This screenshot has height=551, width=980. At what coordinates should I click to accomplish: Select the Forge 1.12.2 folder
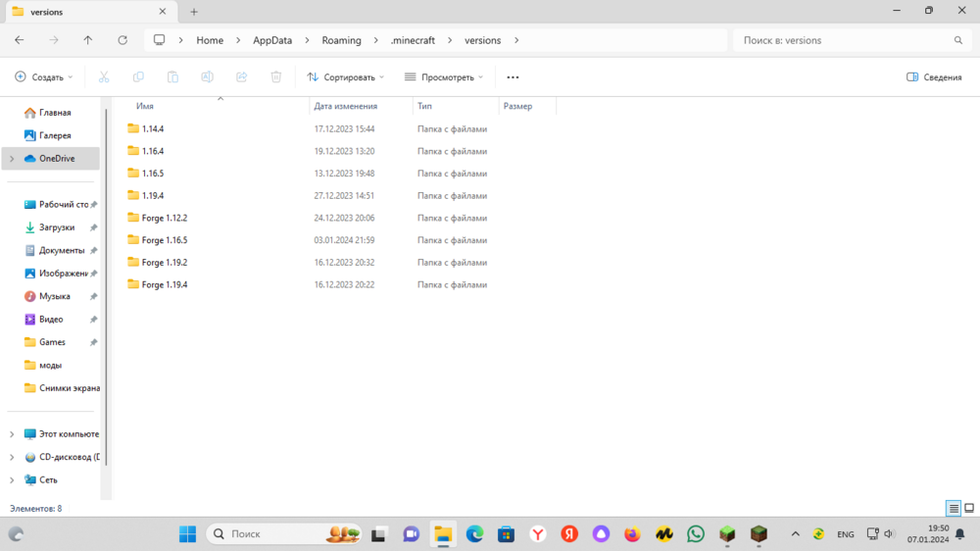pos(165,219)
